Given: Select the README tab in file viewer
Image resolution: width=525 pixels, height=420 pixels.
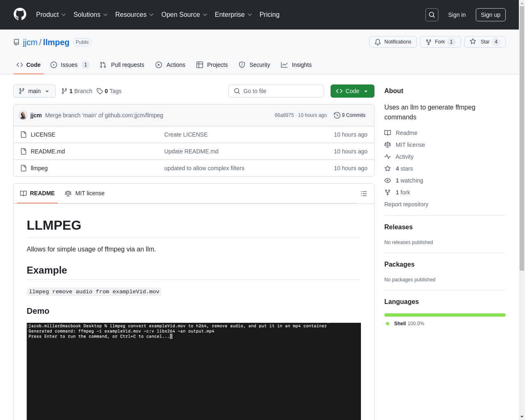Looking at the screenshot, I should tap(37, 193).
